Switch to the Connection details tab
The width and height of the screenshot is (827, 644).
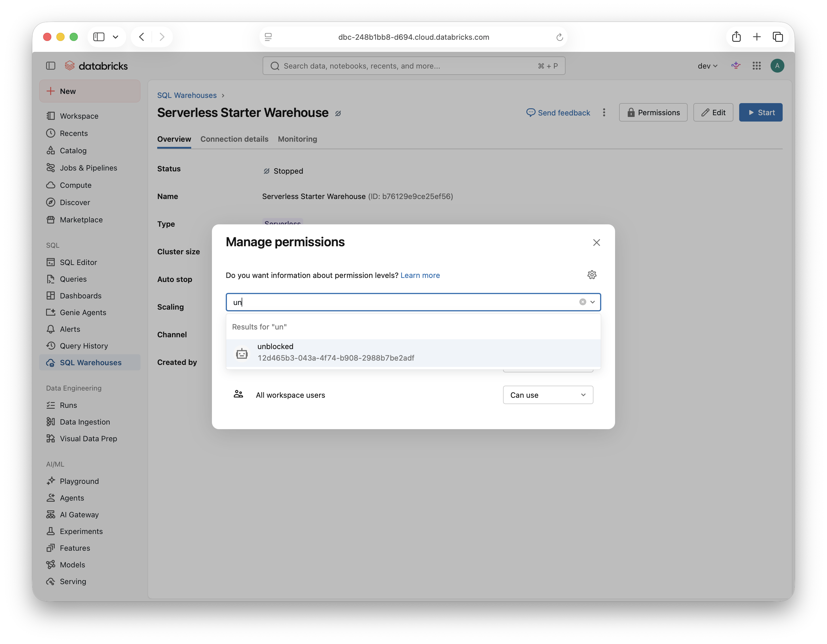pyautogui.click(x=234, y=139)
